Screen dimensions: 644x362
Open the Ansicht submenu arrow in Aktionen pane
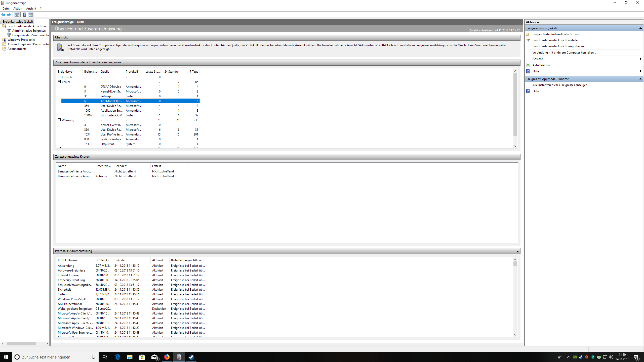[640, 59]
